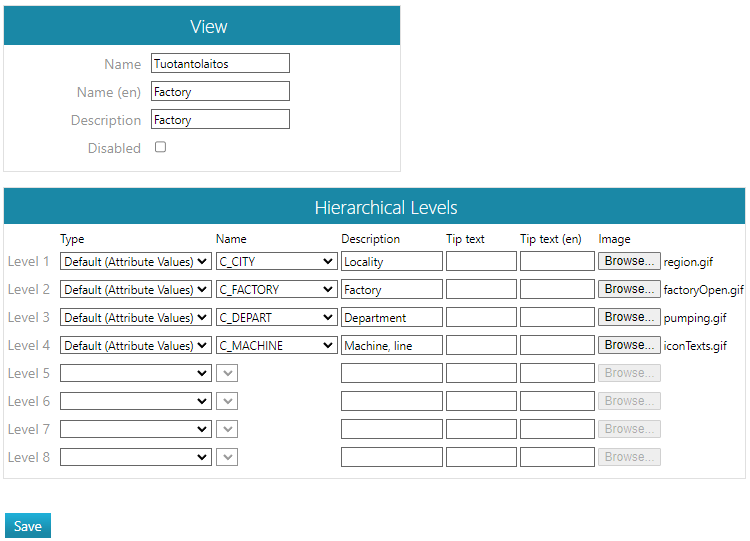Click the Name (en) input field
The height and width of the screenshot is (541, 750).
click(x=220, y=91)
